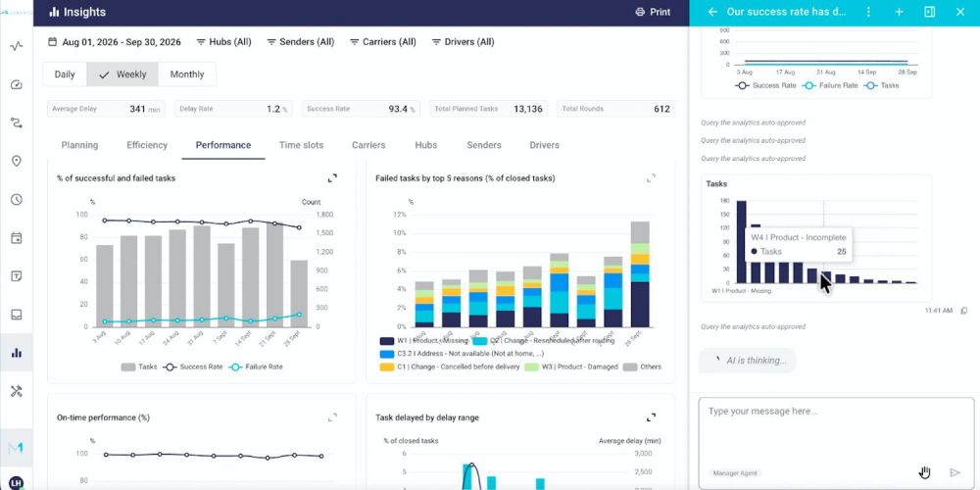The height and width of the screenshot is (490, 980).
Task: Toggle Success Rate in the main chart legend
Action: (192, 367)
